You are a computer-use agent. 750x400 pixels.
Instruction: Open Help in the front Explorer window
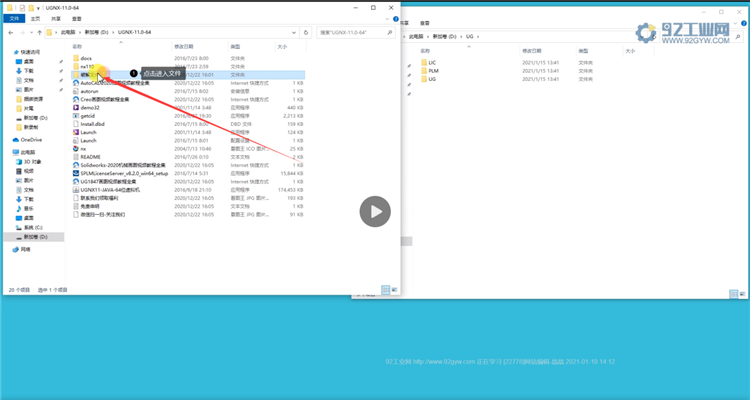[396, 19]
